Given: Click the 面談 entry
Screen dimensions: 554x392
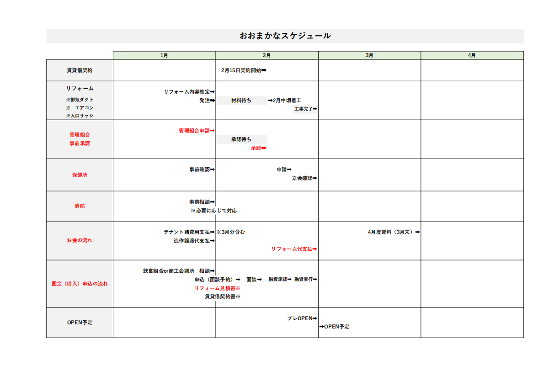Looking at the screenshot, I should pos(254,280).
